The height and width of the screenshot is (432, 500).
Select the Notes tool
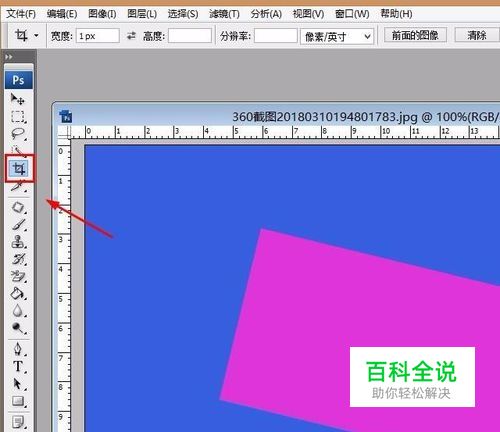click(18, 422)
